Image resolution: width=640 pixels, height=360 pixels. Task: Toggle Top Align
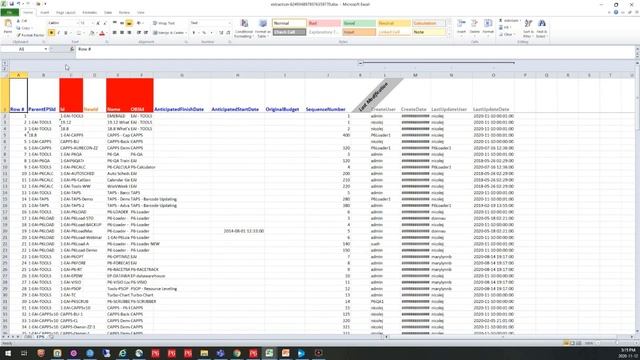point(114,23)
